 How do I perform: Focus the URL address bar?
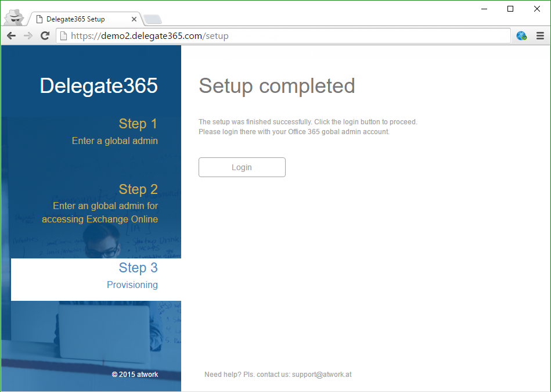point(283,36)
